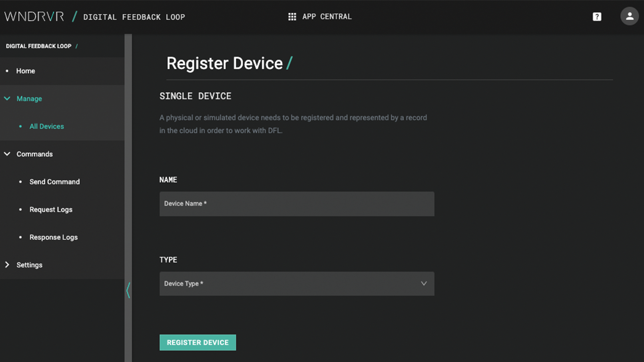Expand the Settings section chevron
644x362 pixels.
tap(7, 265)
